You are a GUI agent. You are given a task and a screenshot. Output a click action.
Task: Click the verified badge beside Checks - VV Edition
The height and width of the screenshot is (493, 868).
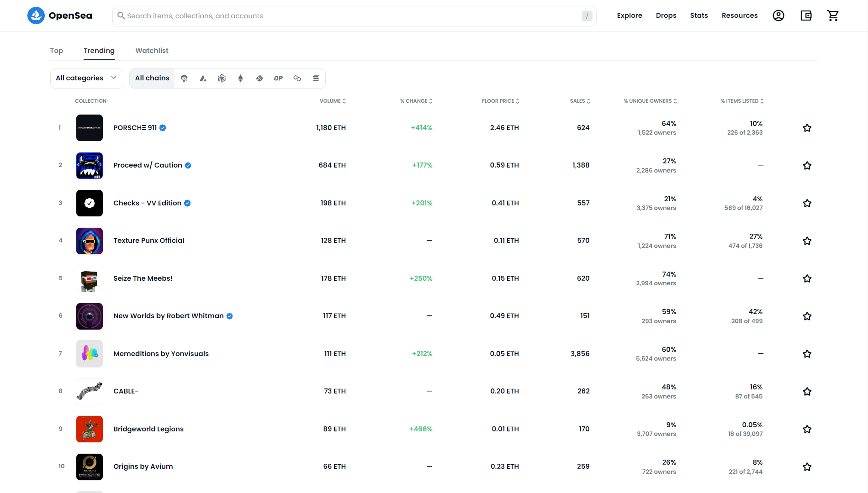pyautogui.click(x=187, y=203)
